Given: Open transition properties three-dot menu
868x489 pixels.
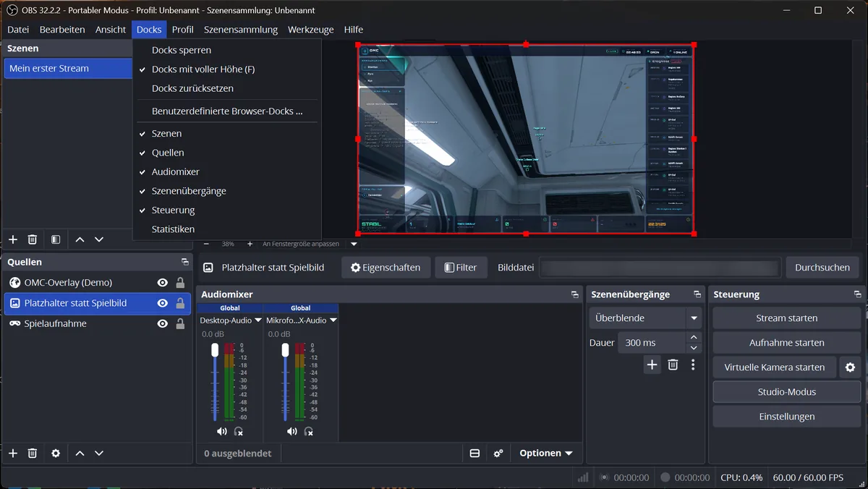Looking at the screenshot, I should pyautogui.click(x=693, y=365).
